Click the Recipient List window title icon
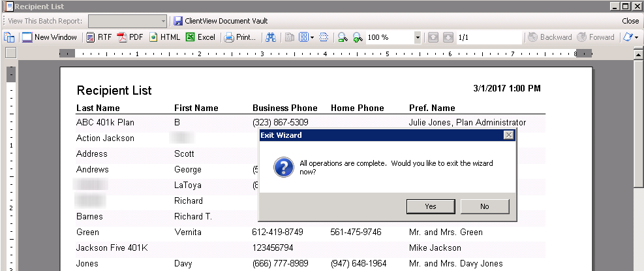The width and height of the screenshot is (644, 271). click(7, 7)
